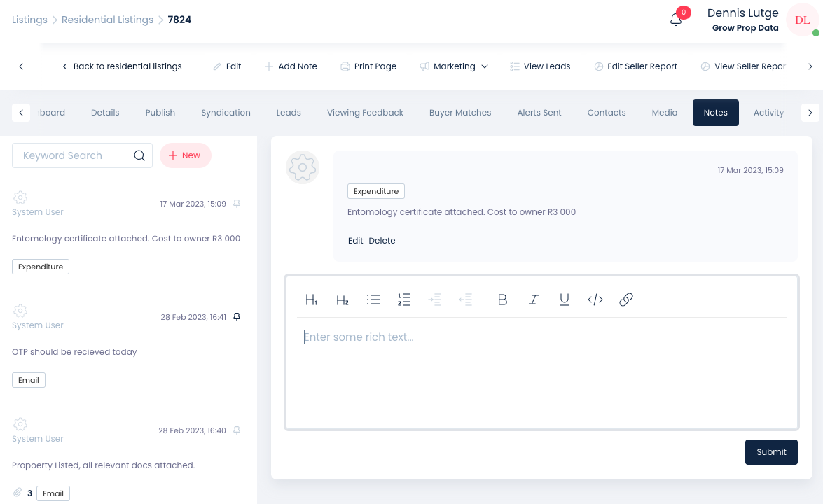Click the Expenditure tag in the note detail
The image size is (823, 504).
[x=376, y=191]
